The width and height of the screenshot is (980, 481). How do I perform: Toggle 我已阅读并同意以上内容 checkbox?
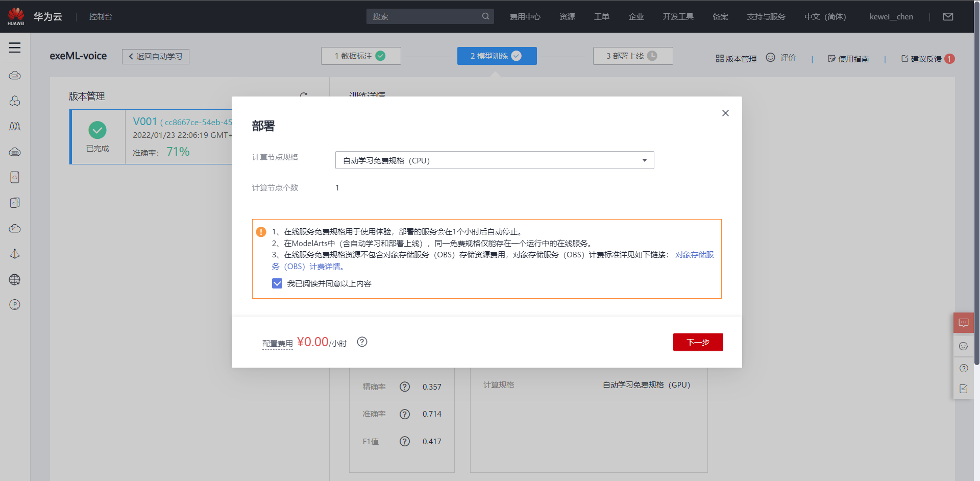[x=277, y=283]
